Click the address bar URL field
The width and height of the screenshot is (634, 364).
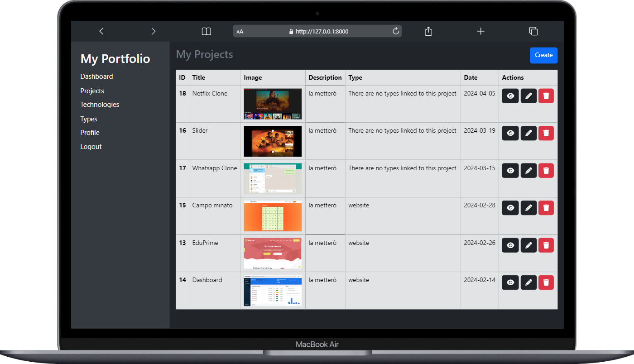tap(317, 31)
